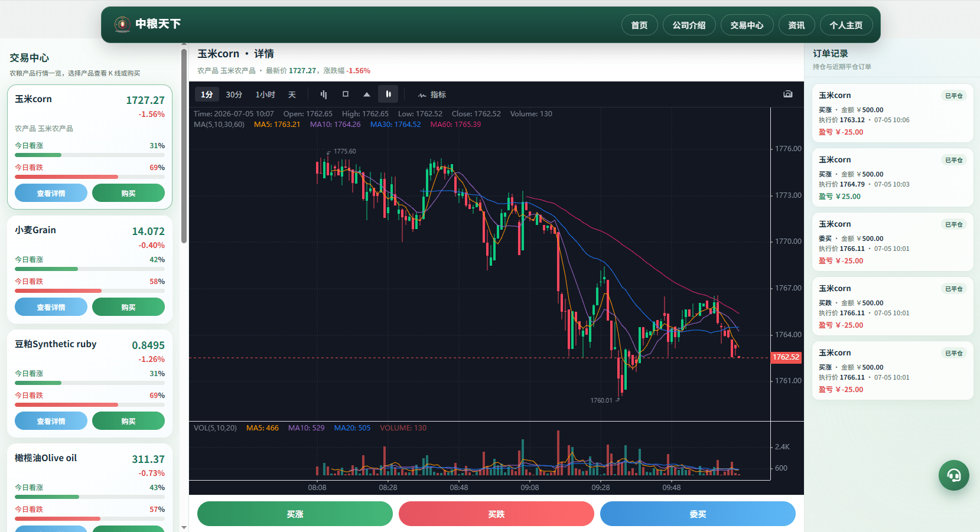The height and width of the screenshot is (532, 980).
Task: Open the 买跌 order in order records
Action: [x=893, y=306]
